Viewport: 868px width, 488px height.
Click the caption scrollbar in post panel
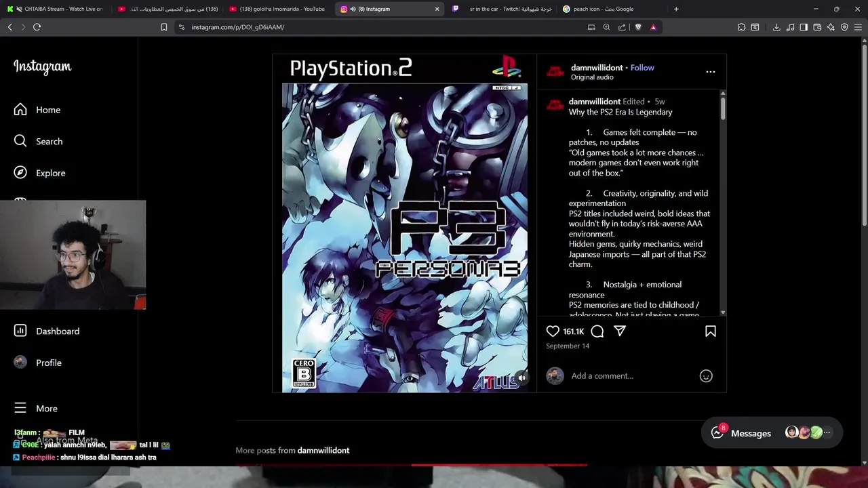(723, 108)
